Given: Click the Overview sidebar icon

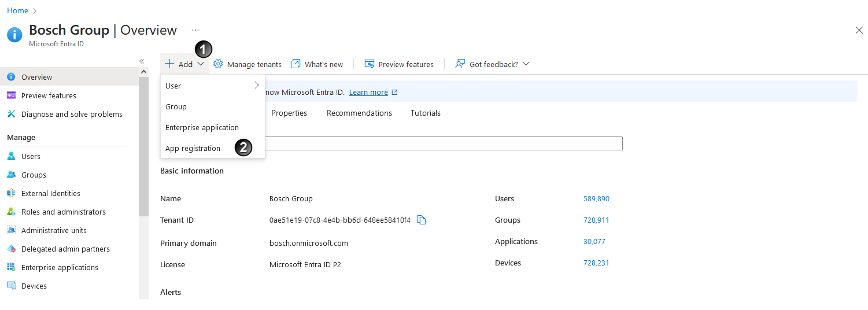Looking at the screenshot, I should pyautogui.click(x=11, y=77).
